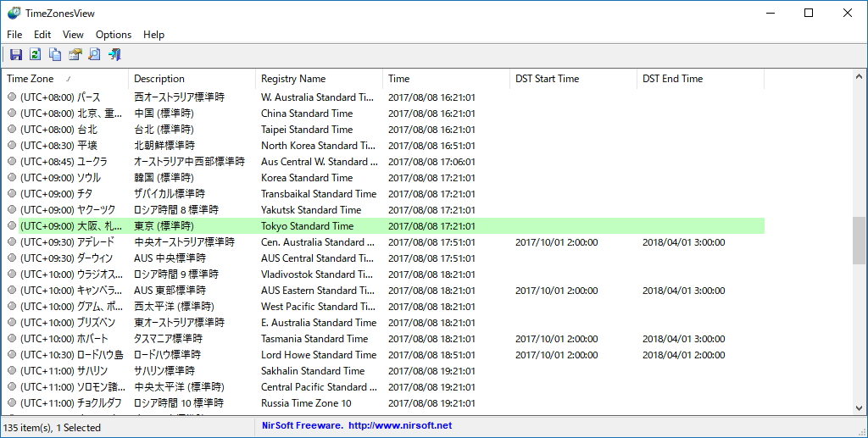Open the File menu

coord(14,34)
